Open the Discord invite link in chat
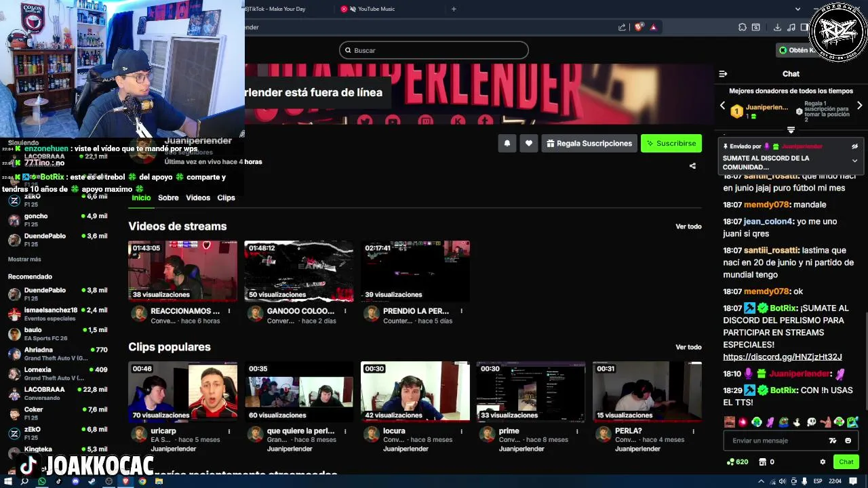 (782, 357)
